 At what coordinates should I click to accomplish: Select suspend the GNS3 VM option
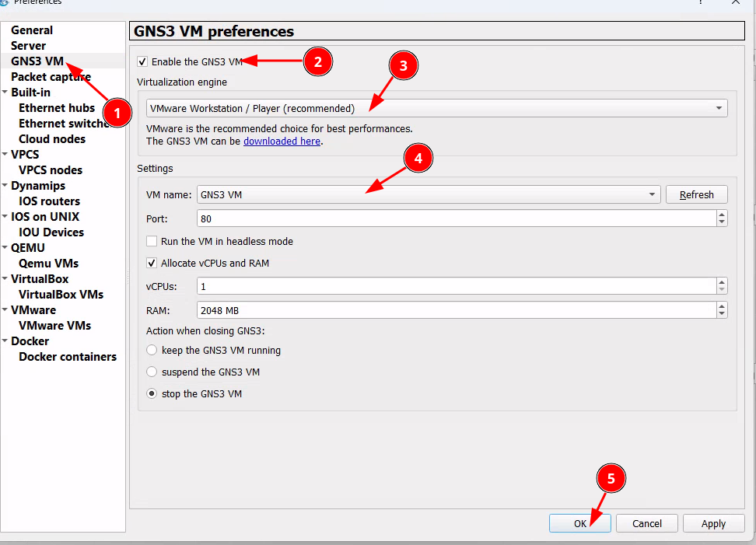(x=152, y=372)
